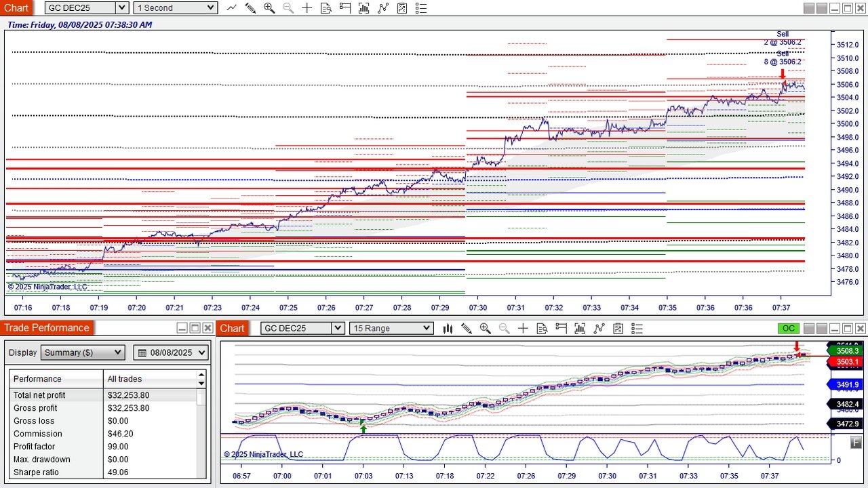
Task: Click column header up arrow in performance grid
Action: coord(201,375)
